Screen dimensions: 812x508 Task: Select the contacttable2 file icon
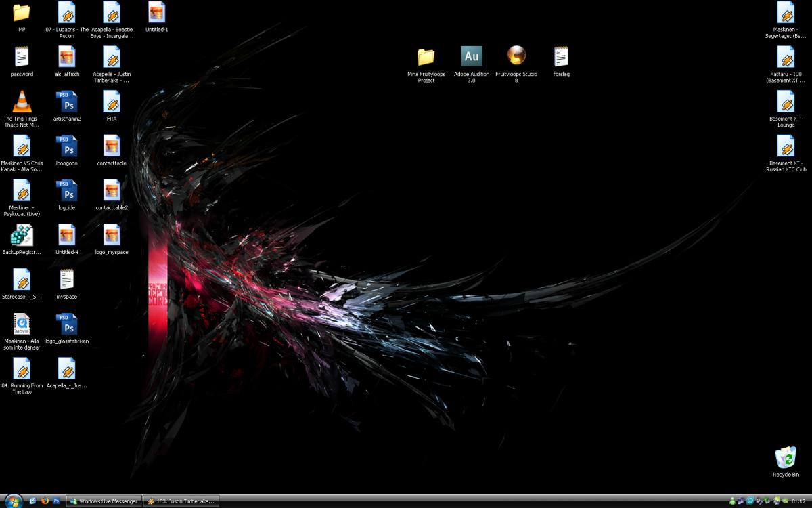pyautogui.click(x=112, y=190)
